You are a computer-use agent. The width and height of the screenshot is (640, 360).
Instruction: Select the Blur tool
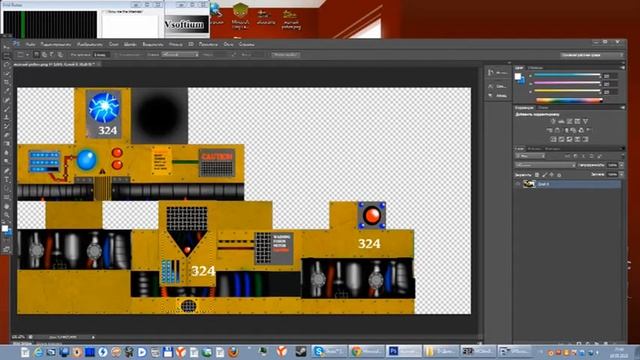click(7, 153)
